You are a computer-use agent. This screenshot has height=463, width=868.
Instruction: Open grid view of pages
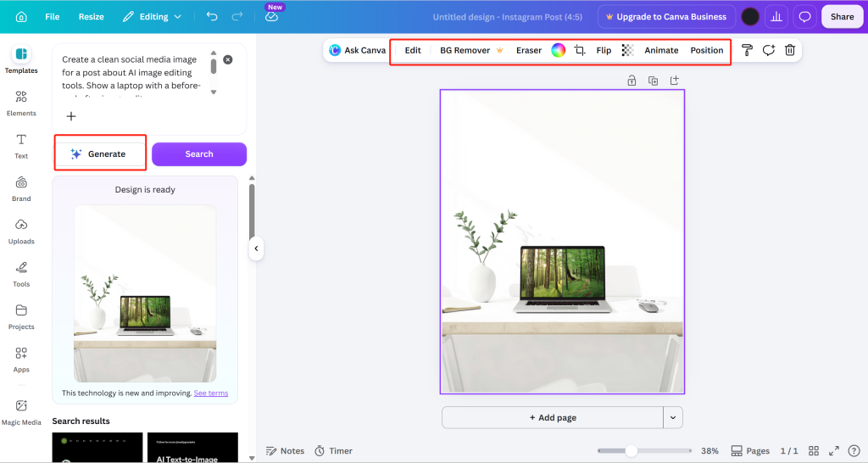pos(813,451)
